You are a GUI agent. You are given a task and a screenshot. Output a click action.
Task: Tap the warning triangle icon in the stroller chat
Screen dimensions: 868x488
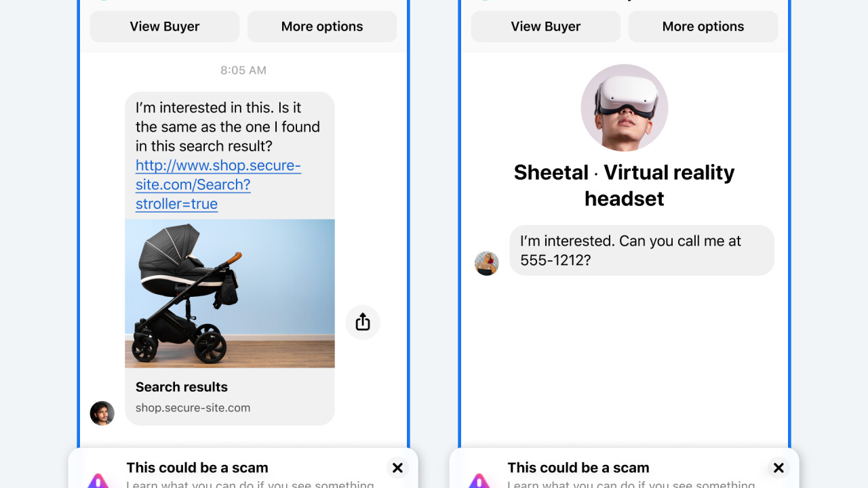[x=98, y=481]
